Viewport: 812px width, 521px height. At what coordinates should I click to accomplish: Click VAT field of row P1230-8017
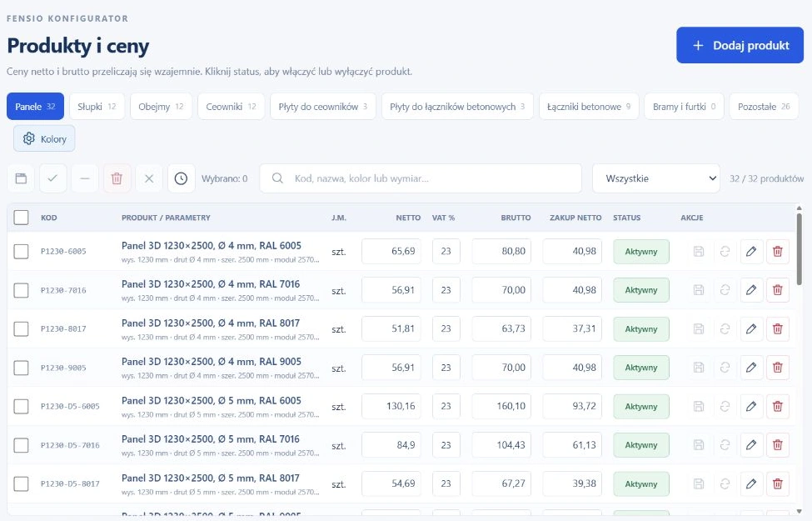tap(446, 328)
